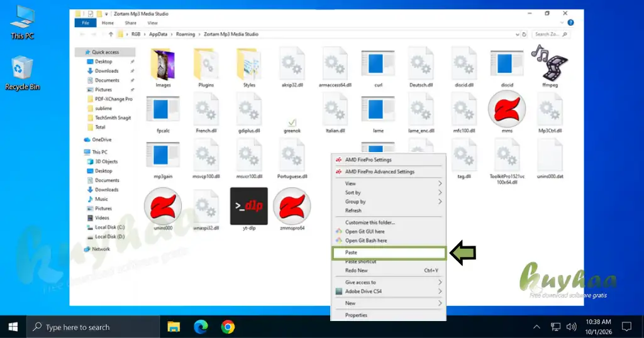Select Local Disk (C:) in sidebar
Image resolution: width=644 pixels, height=338 pixels.
(109, 227)
